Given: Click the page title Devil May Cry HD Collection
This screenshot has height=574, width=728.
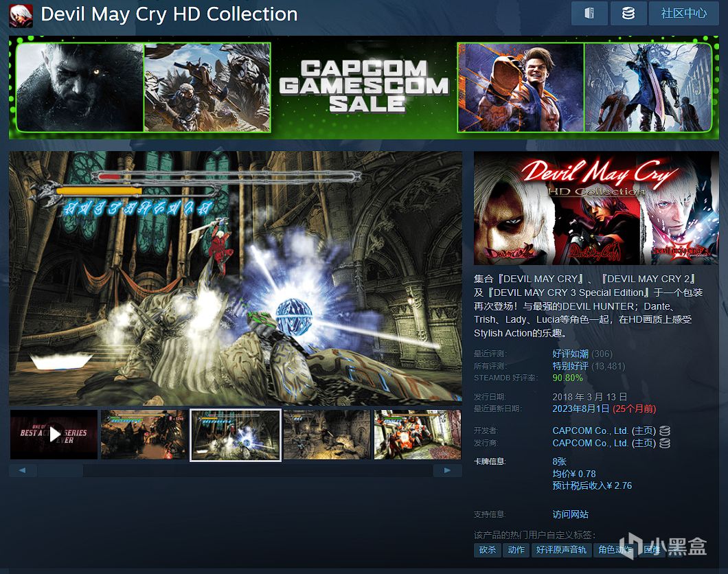Looking at the screenshot, I should click(x=169, y=14).
